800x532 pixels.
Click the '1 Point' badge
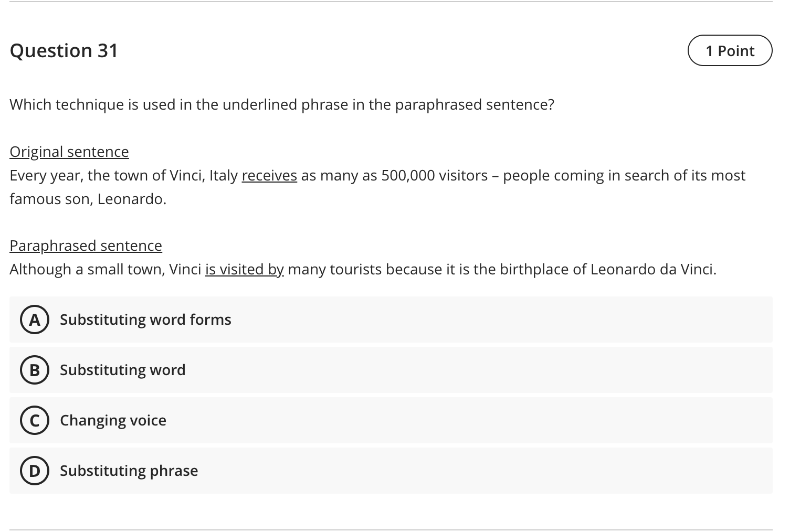point(730,51)
